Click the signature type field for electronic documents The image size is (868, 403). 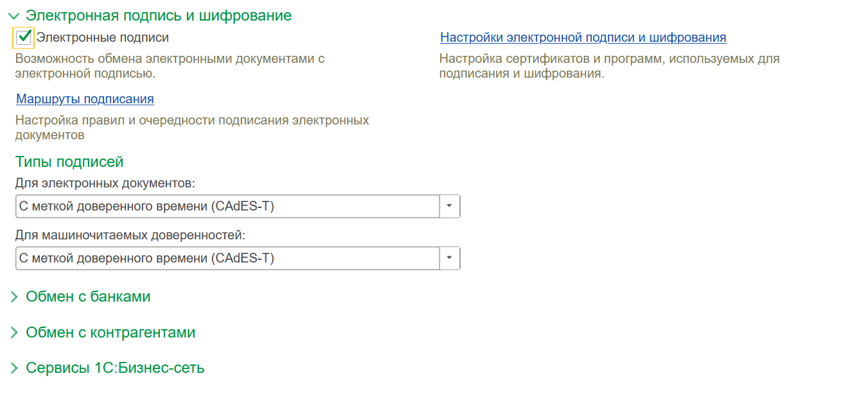point(227,206)
